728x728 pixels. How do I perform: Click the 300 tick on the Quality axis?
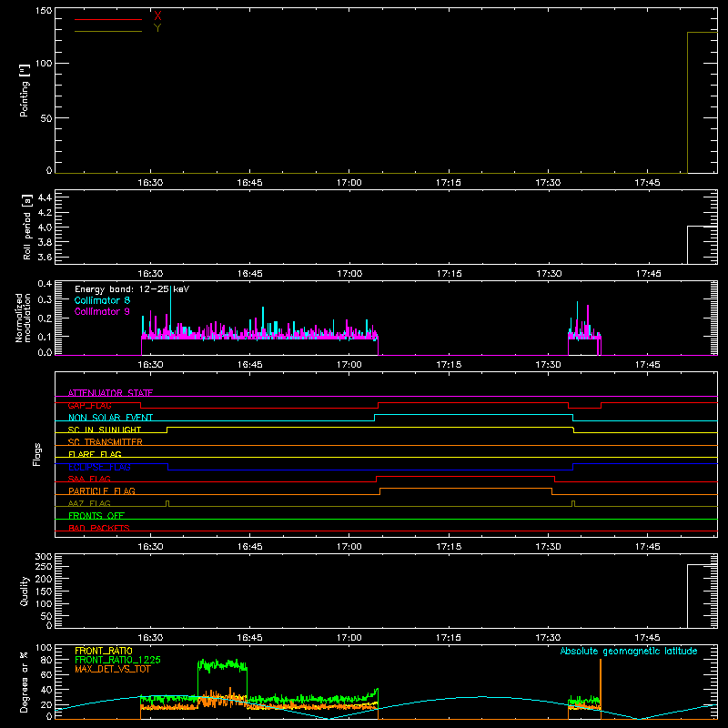pos(44,557)
